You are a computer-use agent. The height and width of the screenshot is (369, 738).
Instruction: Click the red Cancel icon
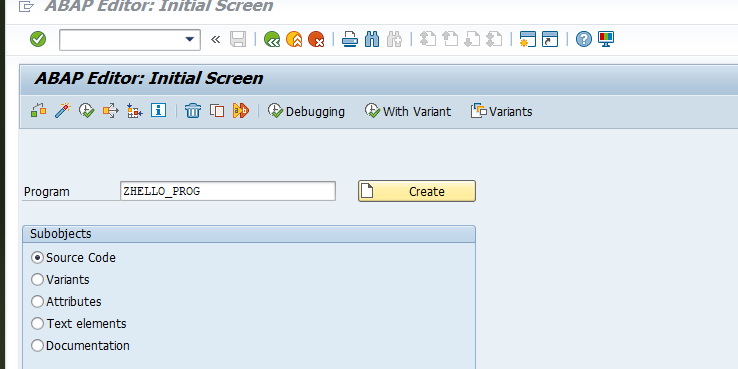pyautogui.click(x=316, y=39)
